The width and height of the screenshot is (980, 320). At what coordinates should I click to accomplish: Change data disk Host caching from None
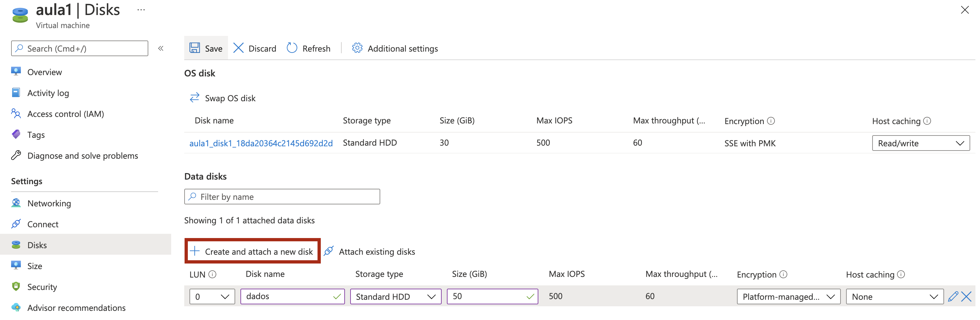[894, 297]
